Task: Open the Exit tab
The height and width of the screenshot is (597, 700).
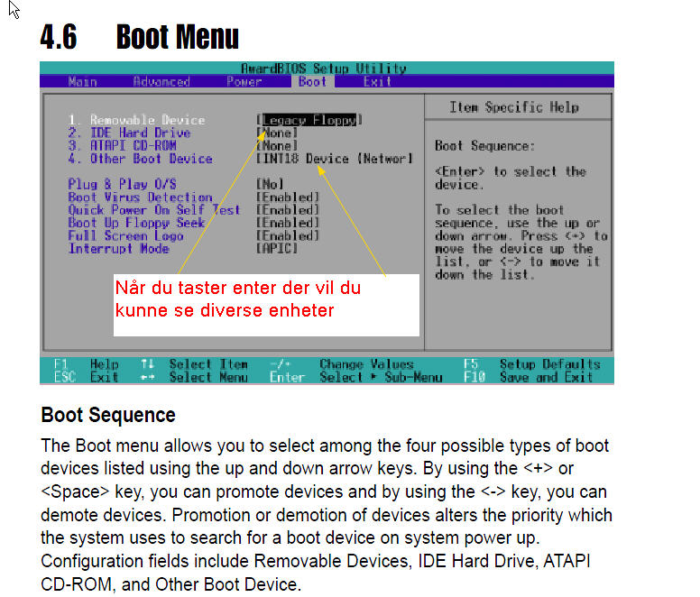Action: [377, 82]
